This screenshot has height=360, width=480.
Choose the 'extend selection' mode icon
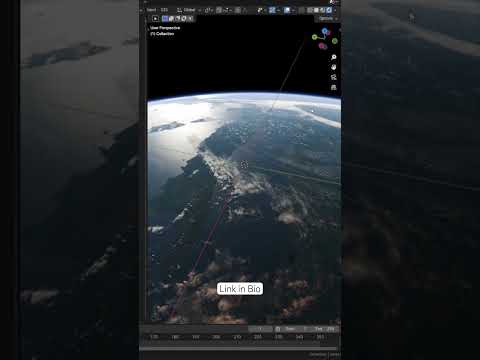pyautogui.click(x=171, y=18)
